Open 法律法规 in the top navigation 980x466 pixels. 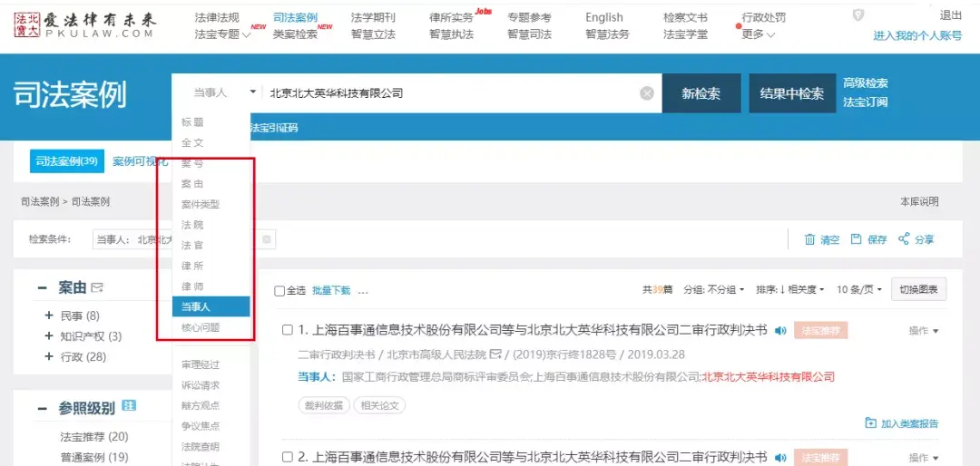(x=217, y=17)
